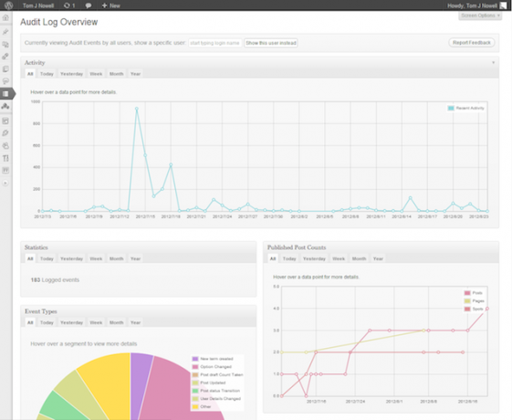Screen dimensions: 512x420
Task: Click the User Details Changed legend label
Action: (221, 399)
